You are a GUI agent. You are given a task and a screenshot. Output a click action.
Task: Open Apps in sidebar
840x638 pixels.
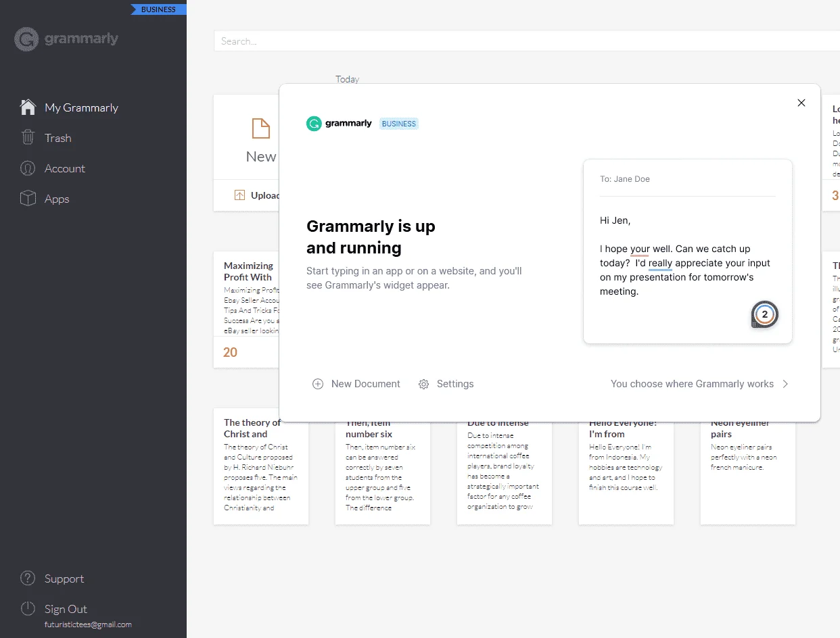57,199
